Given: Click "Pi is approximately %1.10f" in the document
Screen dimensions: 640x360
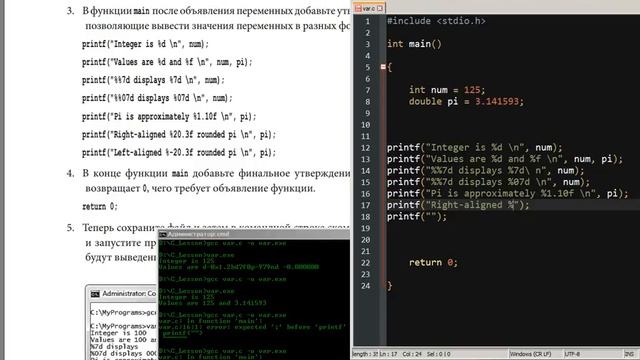Looking at the screenshot, I should (x=169, y=116).
